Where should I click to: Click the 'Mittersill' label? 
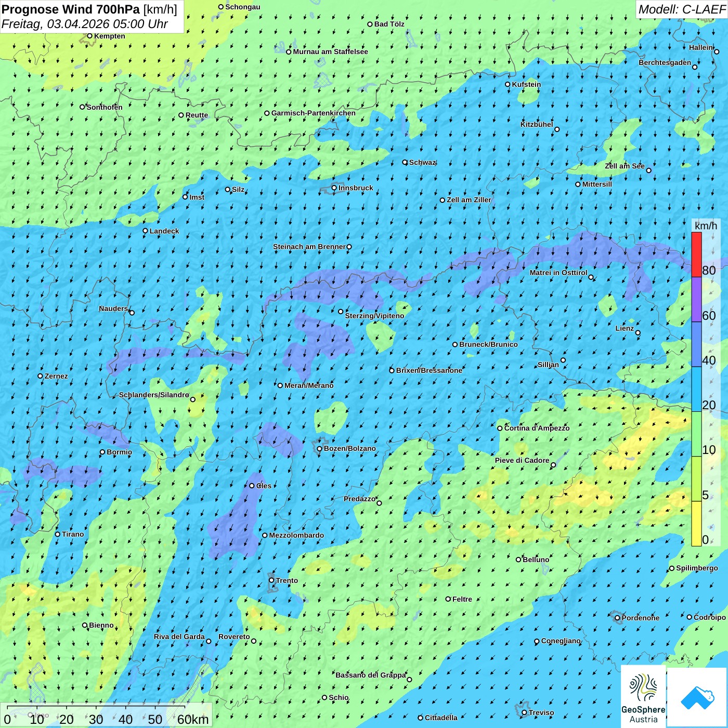click(597, 184)
